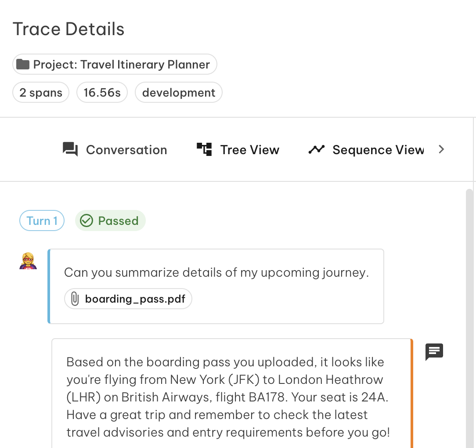Open the comment annotation icon beside the response

click(x=434, y=351)
